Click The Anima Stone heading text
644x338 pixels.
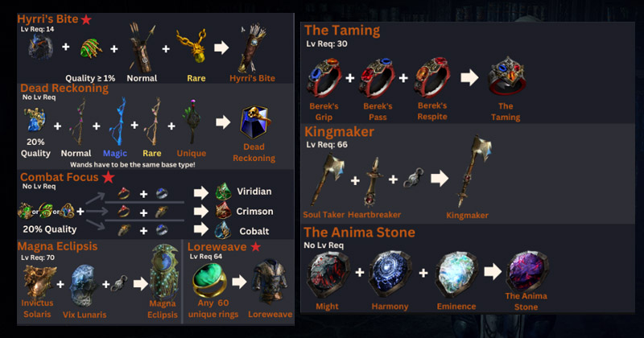point(359,233)
